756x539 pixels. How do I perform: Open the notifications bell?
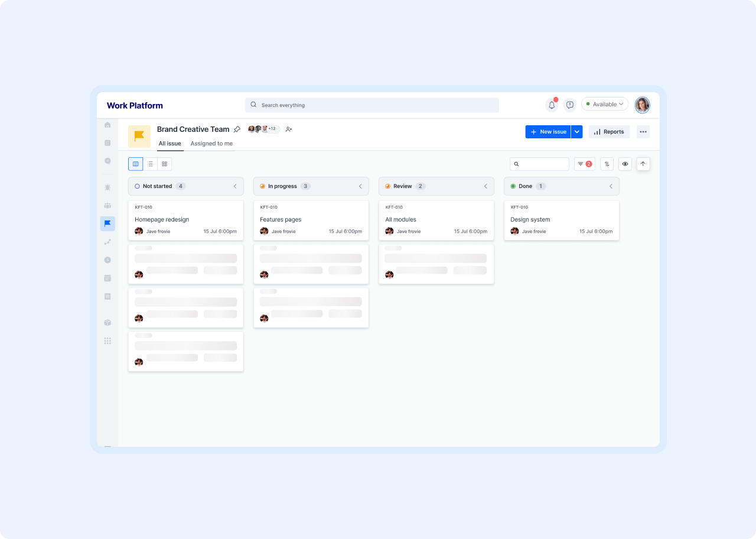(552, 105)
